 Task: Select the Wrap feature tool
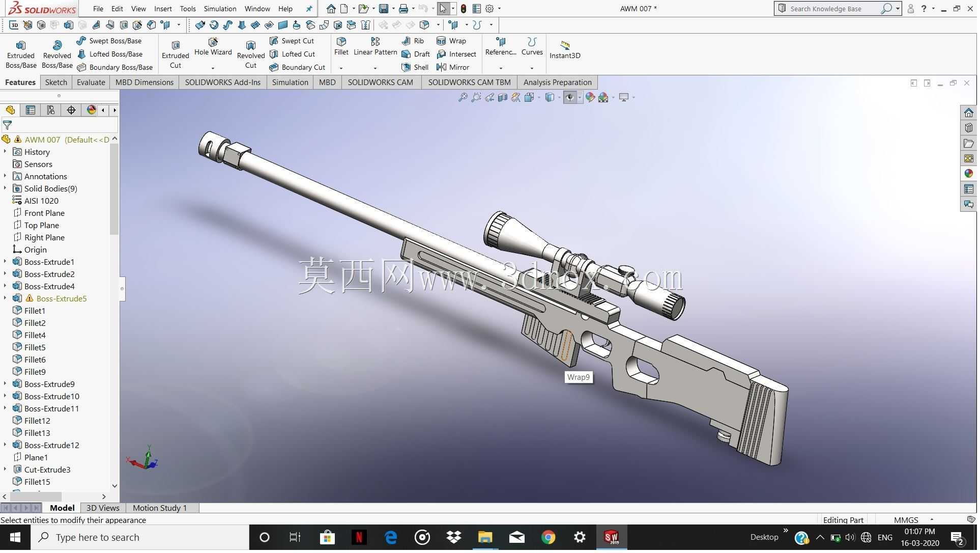451,41
